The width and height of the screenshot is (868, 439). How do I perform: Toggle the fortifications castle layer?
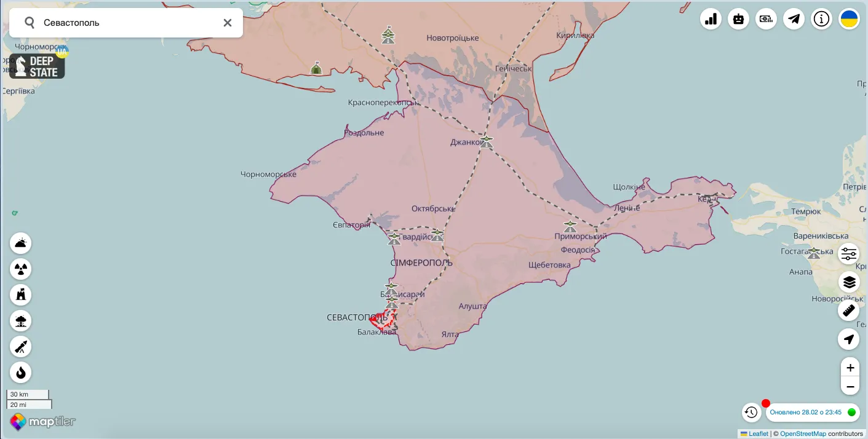[x=21, y=295]
